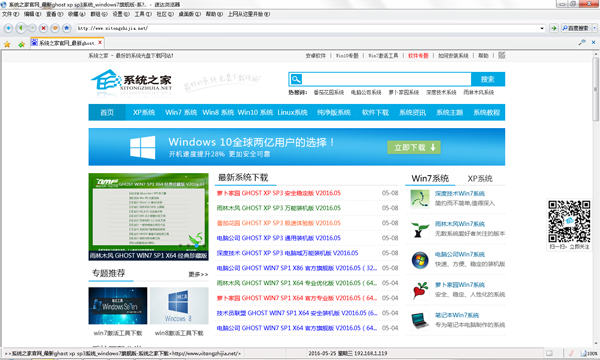Click the 系统之家 site logo
This screenshot has width=600, height=360.
pyautogui.click(x=131, y=81)
